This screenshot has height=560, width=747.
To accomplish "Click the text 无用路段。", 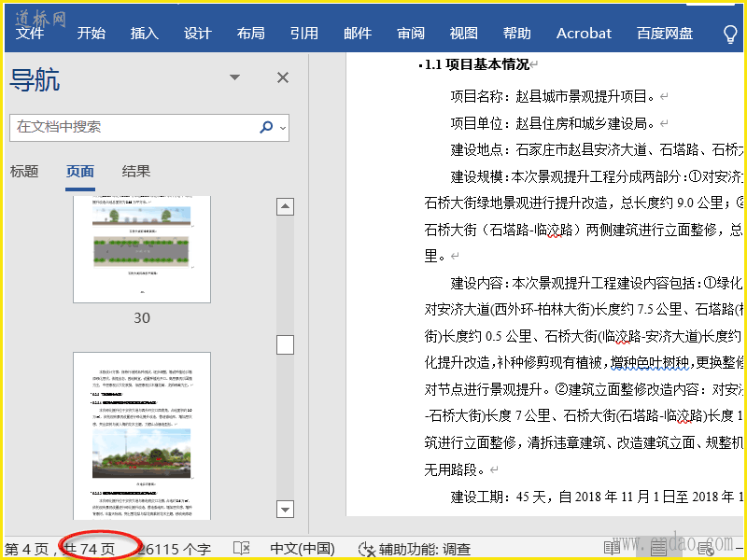I will (x=455, y=470).
